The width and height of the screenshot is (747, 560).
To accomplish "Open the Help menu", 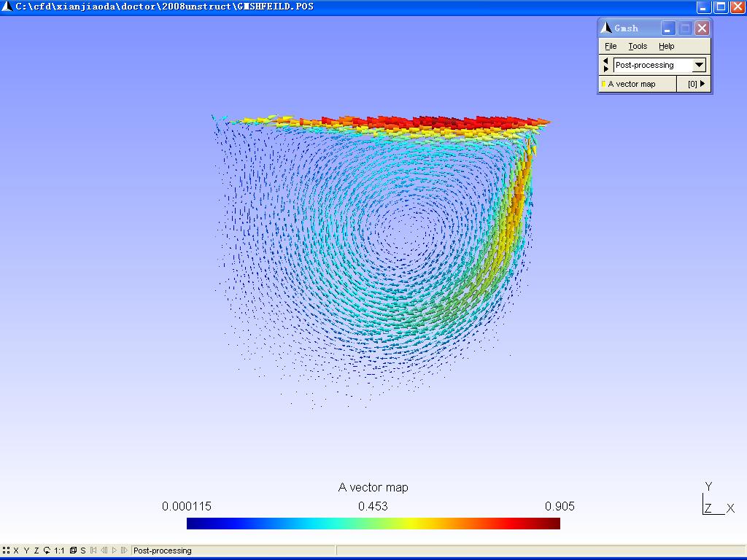I will tap(666, 46).
